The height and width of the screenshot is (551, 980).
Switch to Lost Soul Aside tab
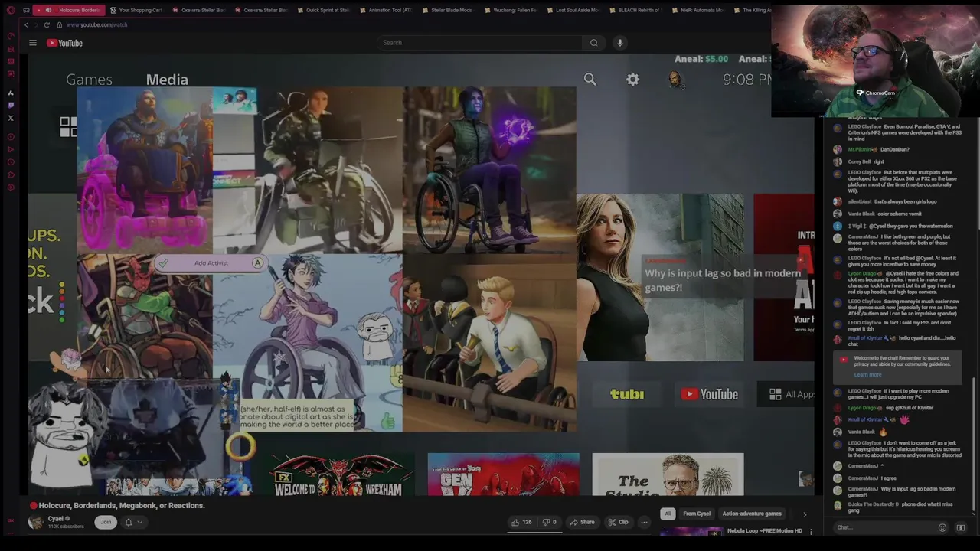tap(573, 10)
